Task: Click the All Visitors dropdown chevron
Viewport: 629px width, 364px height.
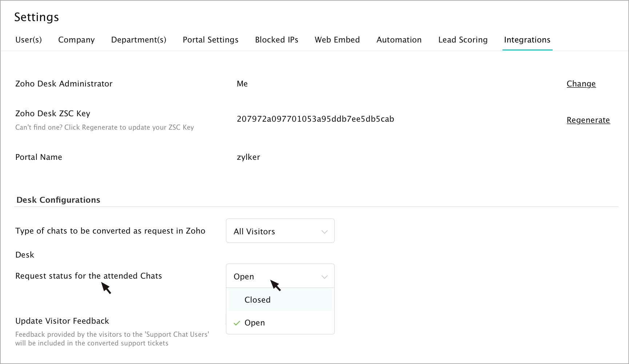Action: click(324, 232)
